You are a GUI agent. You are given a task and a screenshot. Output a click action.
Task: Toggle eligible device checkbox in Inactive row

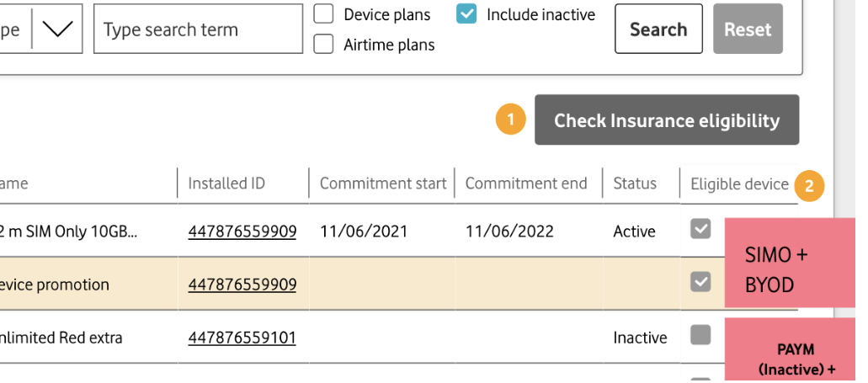pos(700,336)
